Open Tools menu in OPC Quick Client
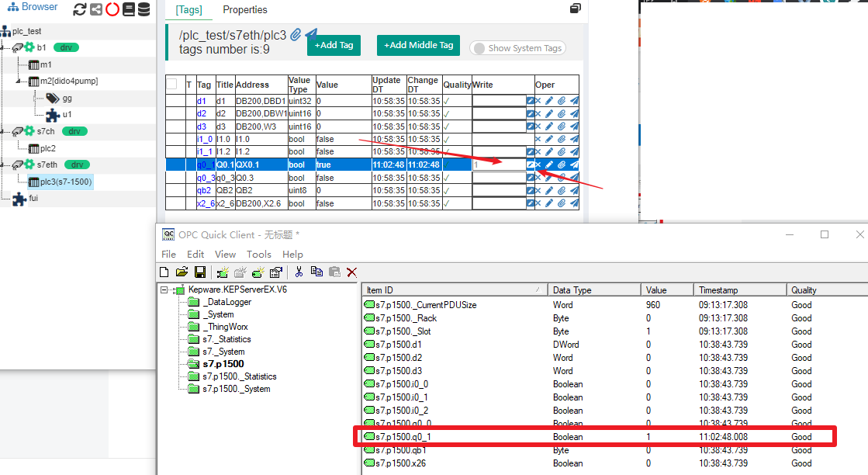Viewport: 868px width, 475px height. tap(258, 254)
